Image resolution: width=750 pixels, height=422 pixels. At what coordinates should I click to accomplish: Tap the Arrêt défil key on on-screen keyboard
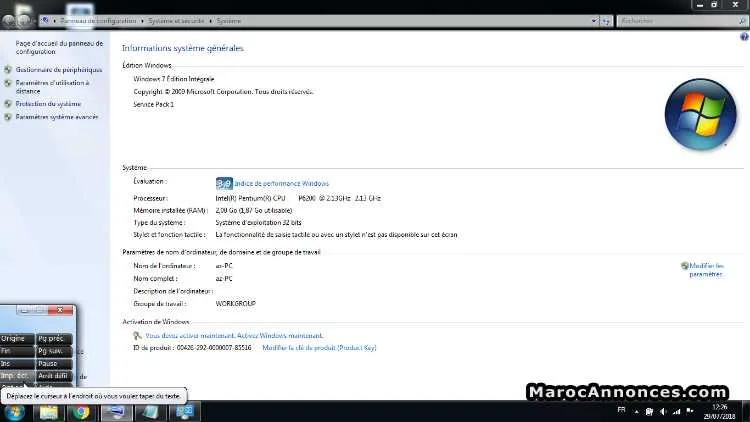pyautogui.click(x=54, y=376)
